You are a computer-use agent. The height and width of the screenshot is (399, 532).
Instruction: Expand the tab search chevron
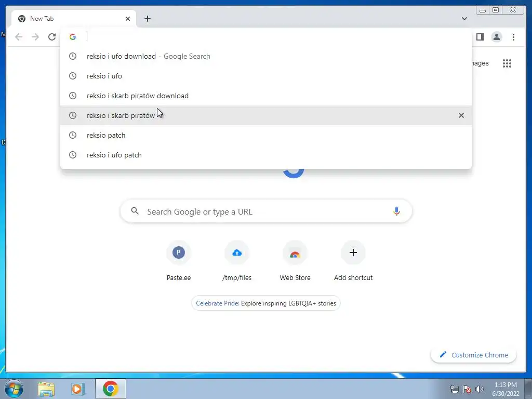464,19
